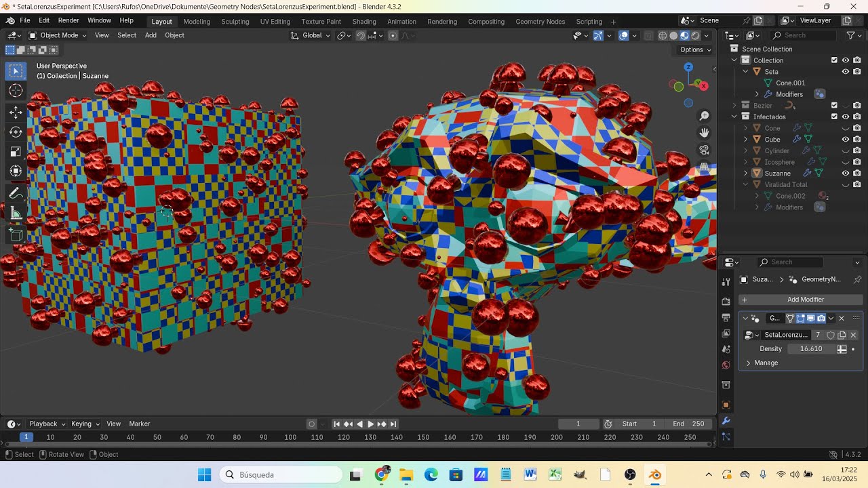Expand the Suzanne tree item
868x488 pixels.
[746, 174]
